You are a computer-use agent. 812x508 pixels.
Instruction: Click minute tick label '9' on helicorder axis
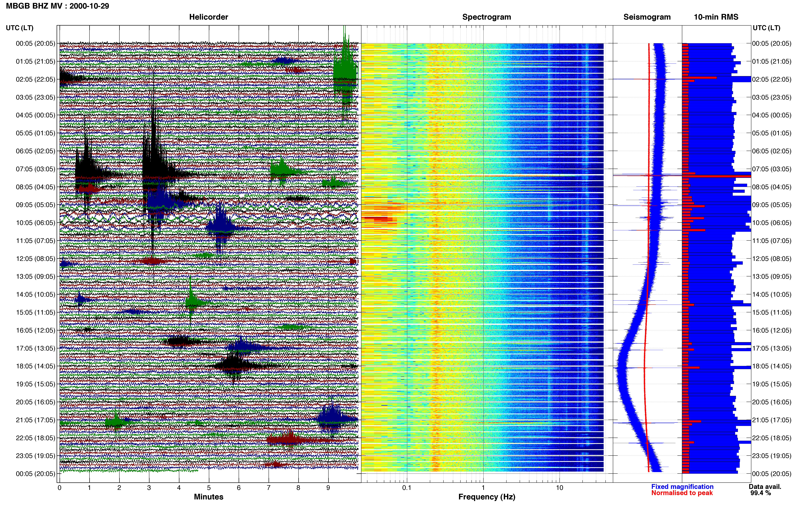pyautogui.click(x=328, y=488)
